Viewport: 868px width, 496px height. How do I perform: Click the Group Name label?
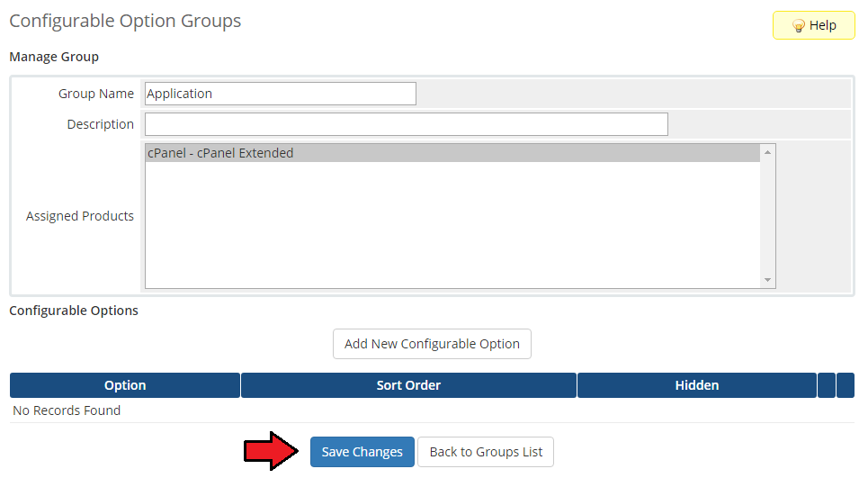coord(96,94)
